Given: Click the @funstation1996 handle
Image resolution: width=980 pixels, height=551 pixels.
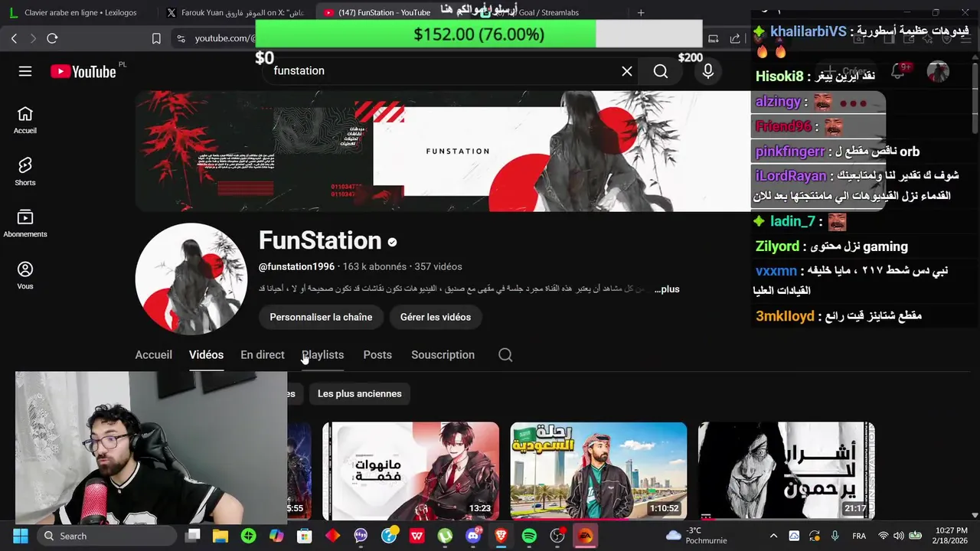Looking at the screenshot, I should 296,266.
